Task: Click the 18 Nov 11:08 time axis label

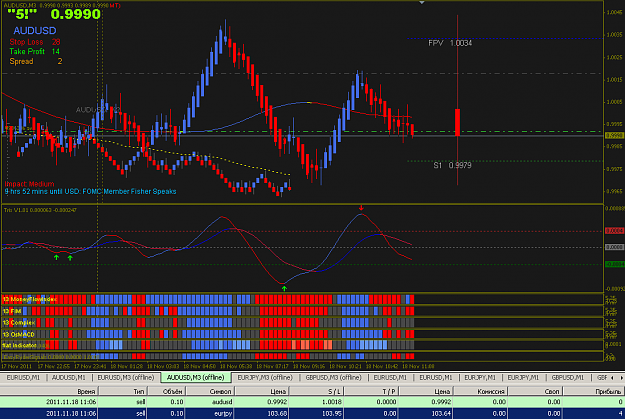Action: 418,366
